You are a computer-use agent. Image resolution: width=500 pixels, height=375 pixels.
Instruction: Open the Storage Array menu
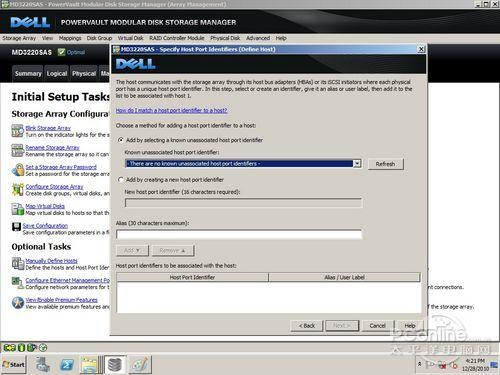click(19, 38)
